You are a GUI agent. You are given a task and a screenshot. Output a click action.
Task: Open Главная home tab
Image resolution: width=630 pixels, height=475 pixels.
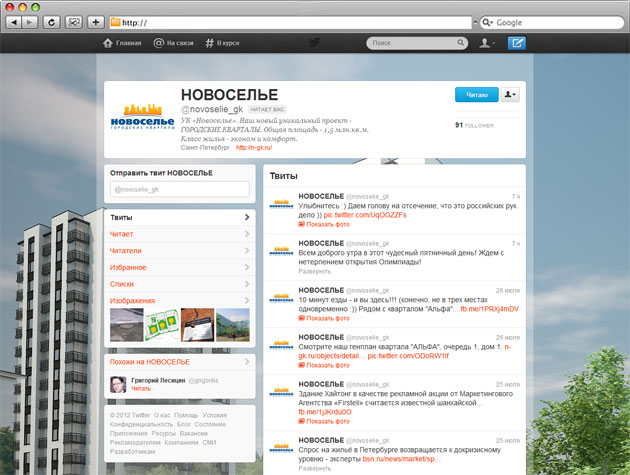[x=122, y=43]
